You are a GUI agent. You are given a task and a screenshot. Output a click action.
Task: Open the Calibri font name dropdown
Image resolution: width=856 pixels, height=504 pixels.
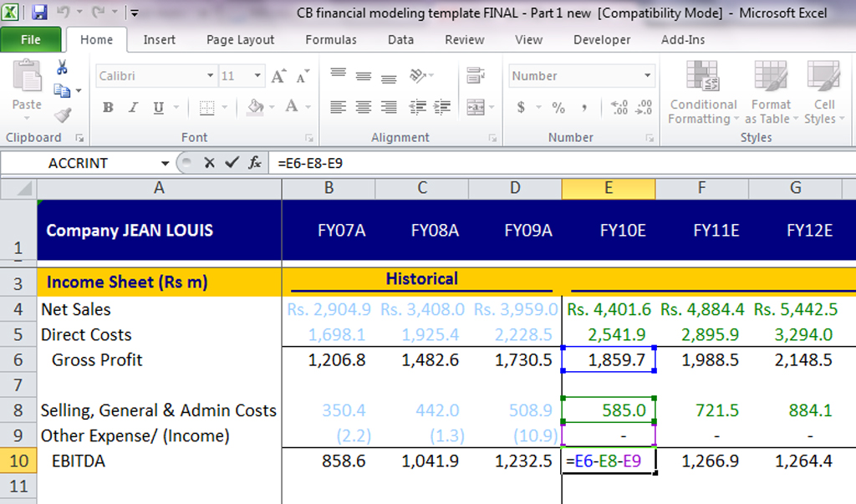click(211, 76)
